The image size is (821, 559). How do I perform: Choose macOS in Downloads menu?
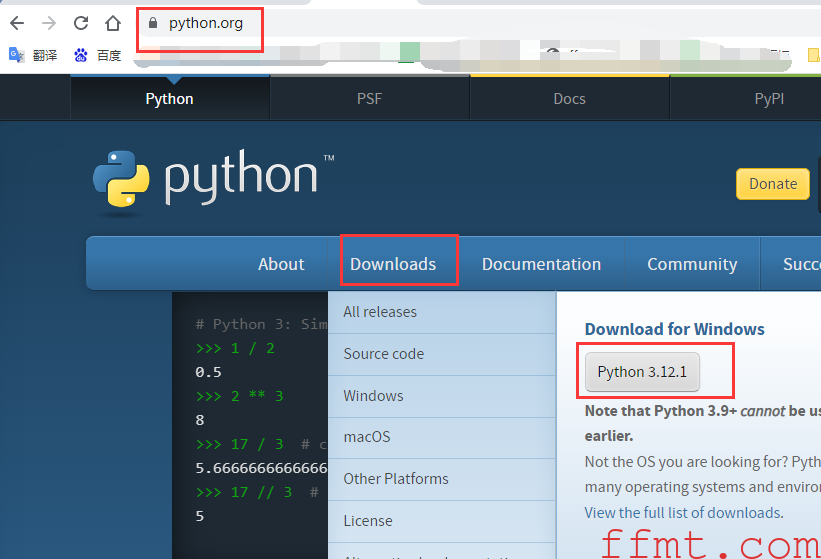(442, 438)
